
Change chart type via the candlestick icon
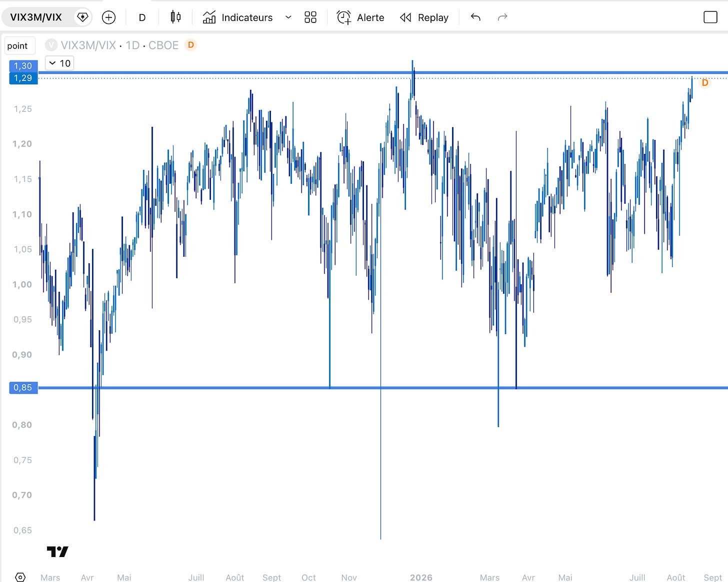pyautogui.click(x=175, y=17)
